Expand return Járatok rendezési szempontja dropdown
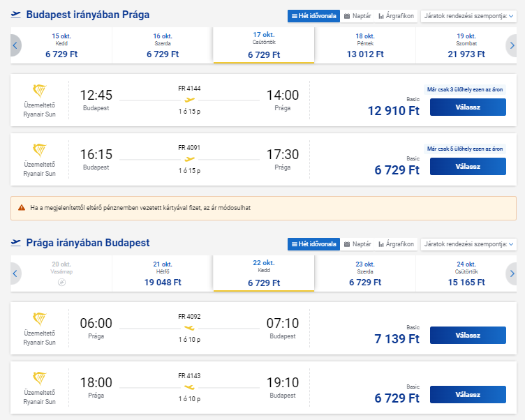525x420 pixels. coord(468,244)
